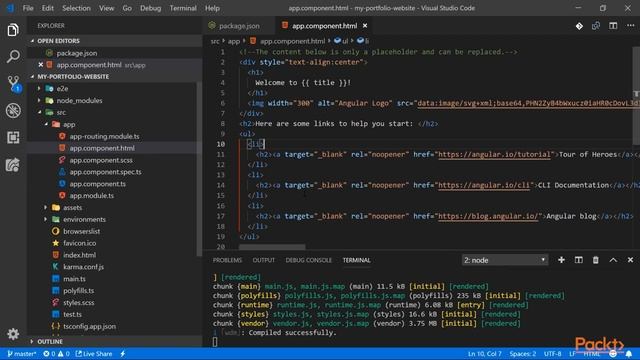Click the blog.angular.io link in code
The image size is (640, 360).
pyautogui.click(x=488, y=216)
